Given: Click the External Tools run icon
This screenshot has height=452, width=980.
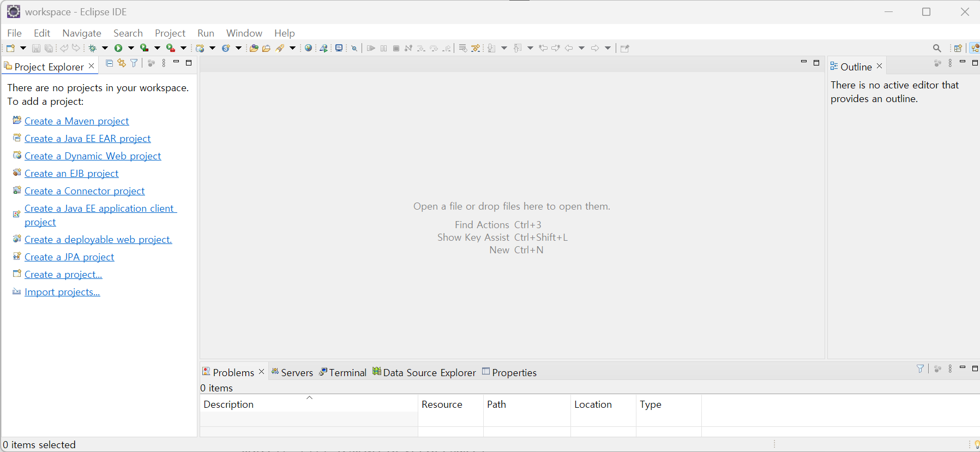Looking at the screenshot, I should [x=171, y=48].
